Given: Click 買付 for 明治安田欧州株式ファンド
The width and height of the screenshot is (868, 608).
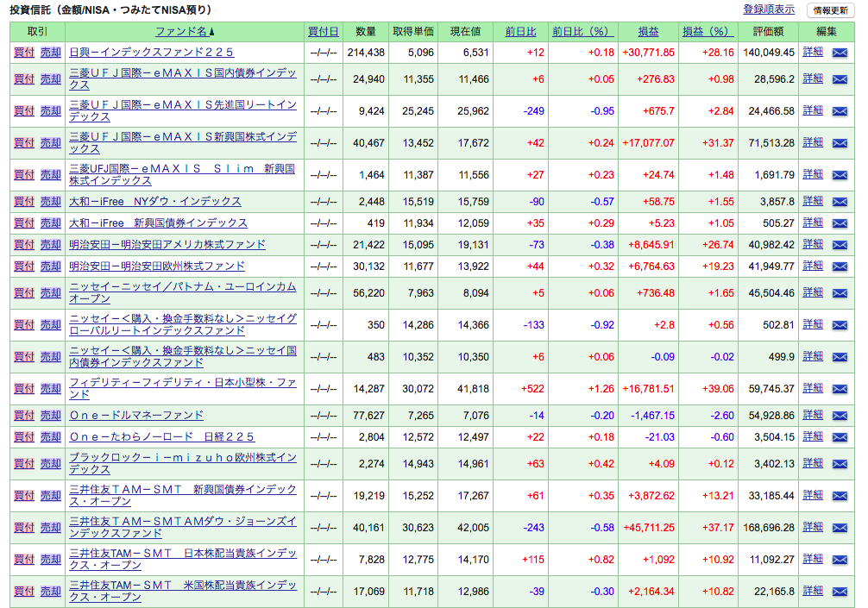Looking at the screenshot, I should [24, 266].
